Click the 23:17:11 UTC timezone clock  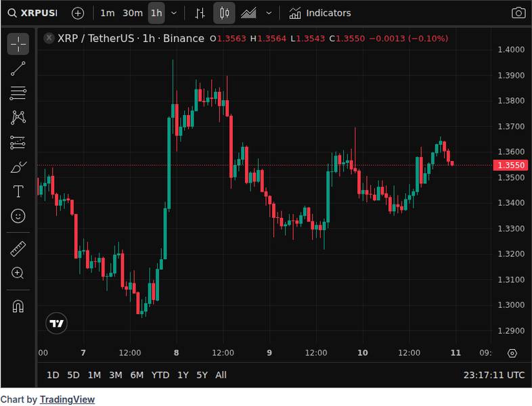point(494,375)
